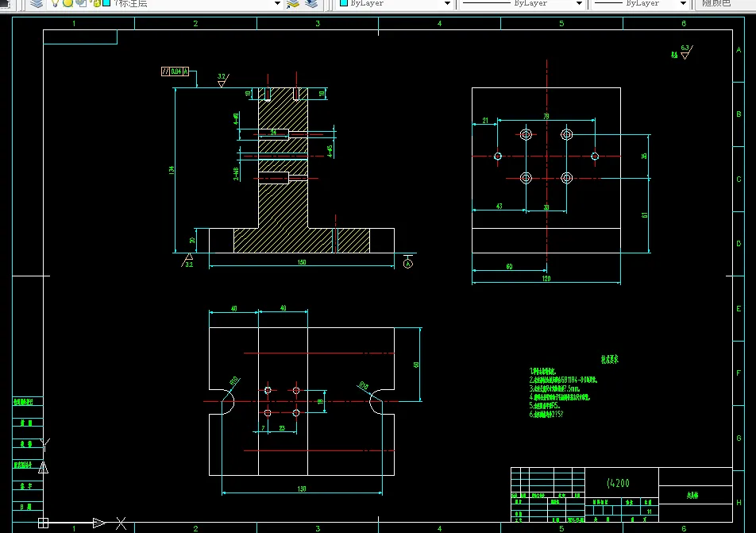Click the UCS origin icon
This screenshot has width=756, height=533.
pos(43,523)
